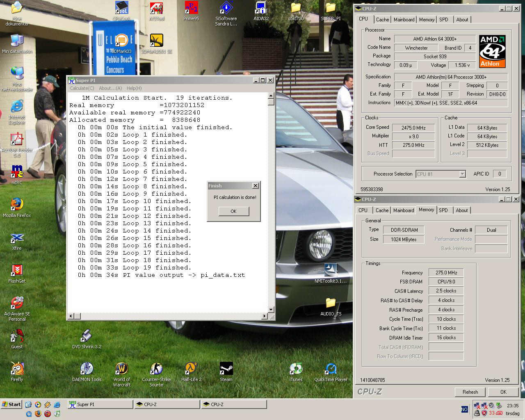The width and height of the screenshot is (525, 420).
Task: Open the Steam desktop shortcut
Action: tap(226, 369)
